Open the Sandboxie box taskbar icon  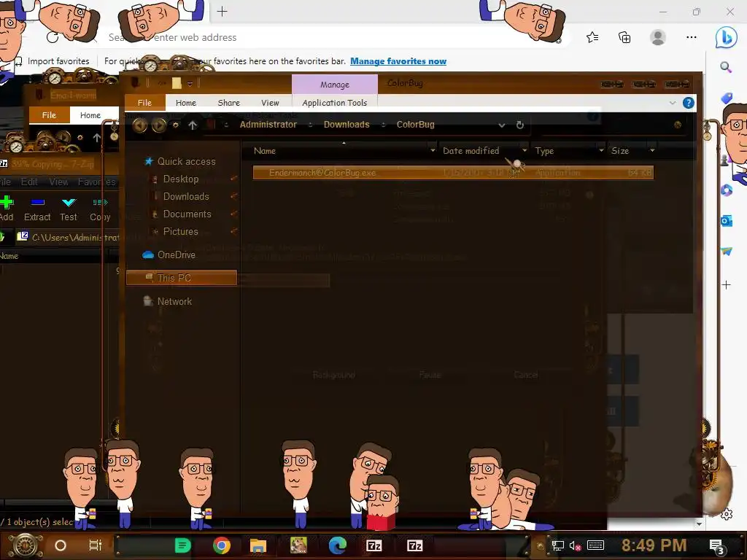298,545
